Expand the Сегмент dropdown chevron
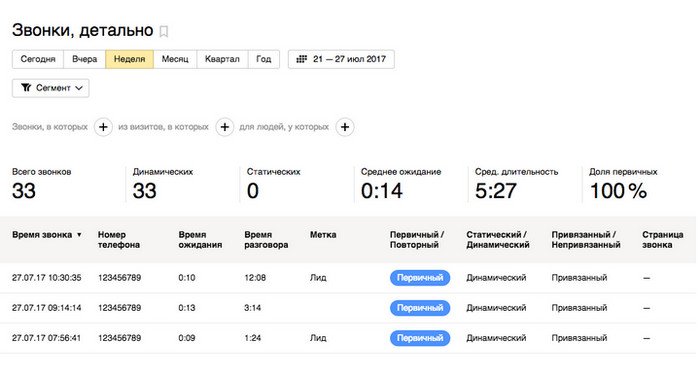Screen dimensions: 700x377 79,88
